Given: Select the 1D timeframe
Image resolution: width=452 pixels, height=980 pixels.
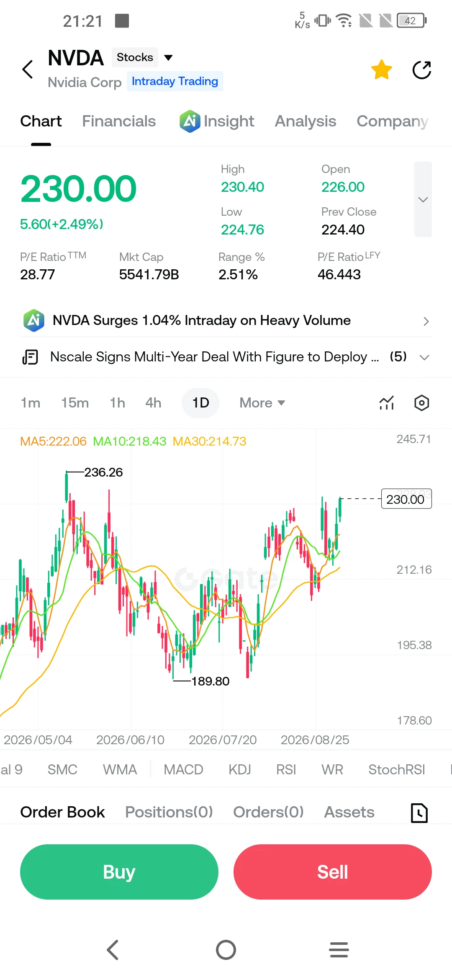Looking at the screenshot, I should (200, 403).
